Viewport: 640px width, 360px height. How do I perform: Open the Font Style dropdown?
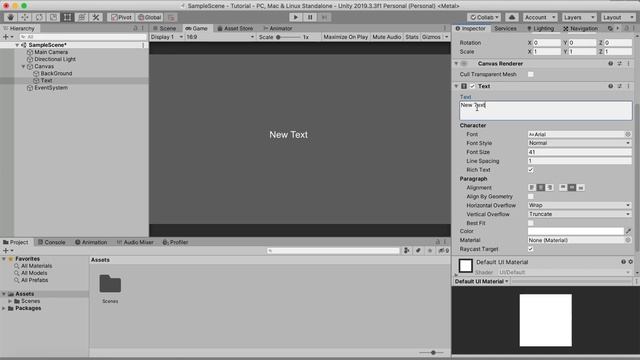(579, 143)
